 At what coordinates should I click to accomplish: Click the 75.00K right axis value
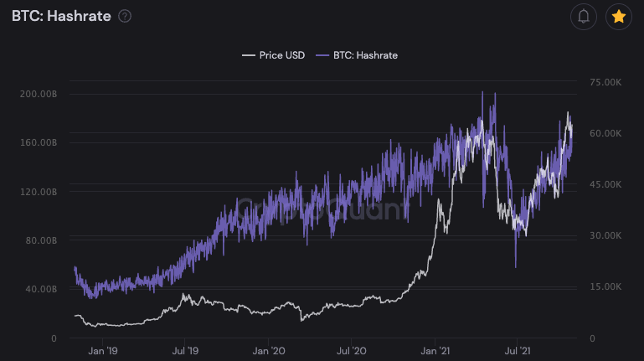[605, 83]
